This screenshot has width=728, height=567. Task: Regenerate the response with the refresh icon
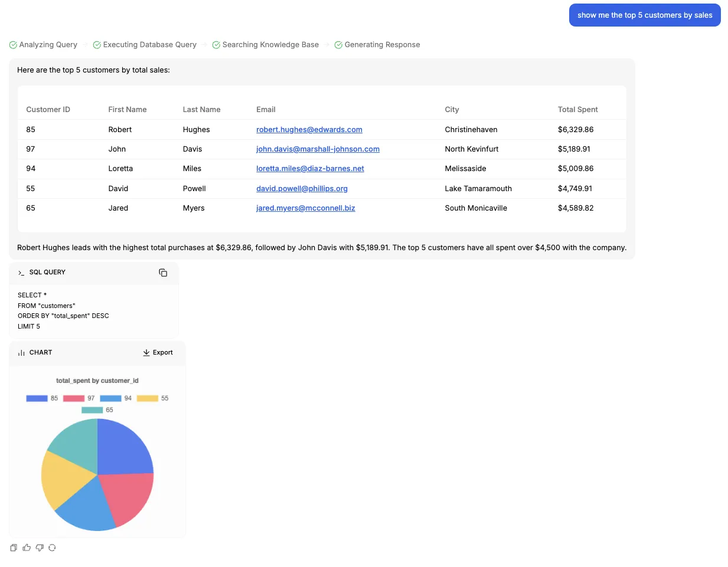click(x=52, y=548)
